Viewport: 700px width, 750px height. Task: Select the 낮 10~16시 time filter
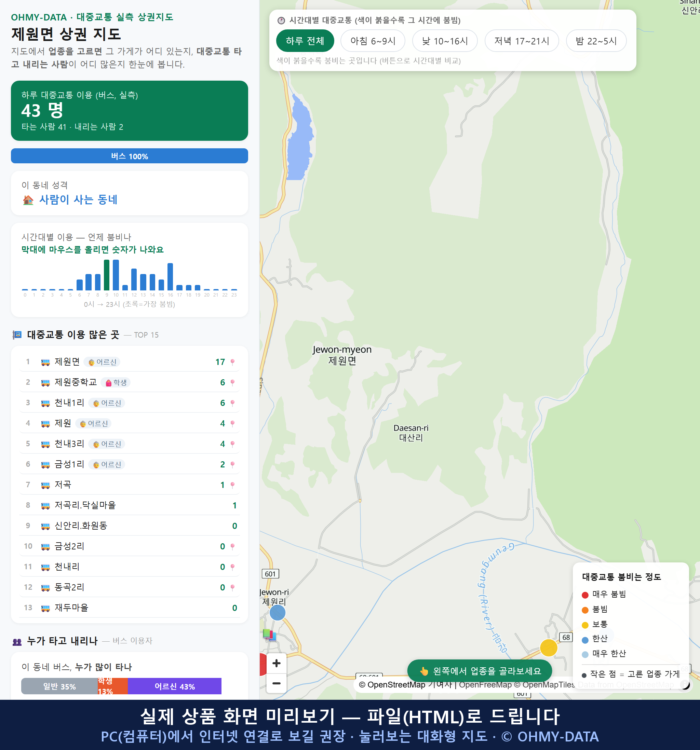pos(445,41)
